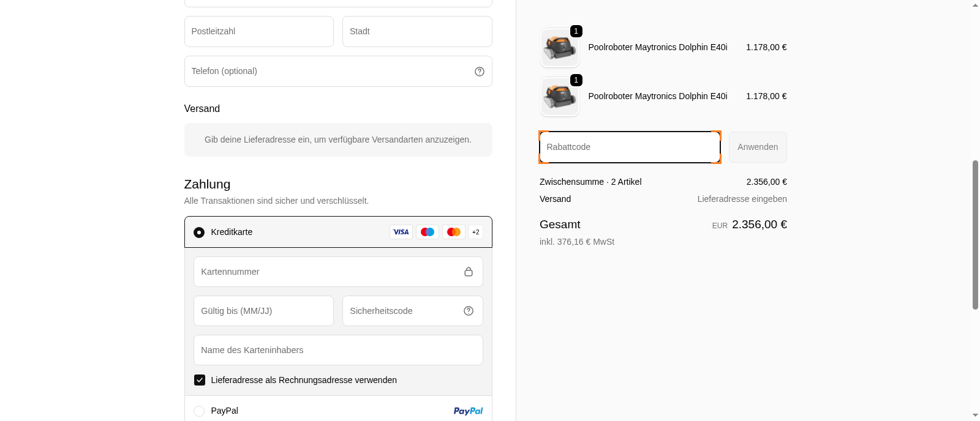Click the security code help icon
980x421 pixels.
coord(469,311)
